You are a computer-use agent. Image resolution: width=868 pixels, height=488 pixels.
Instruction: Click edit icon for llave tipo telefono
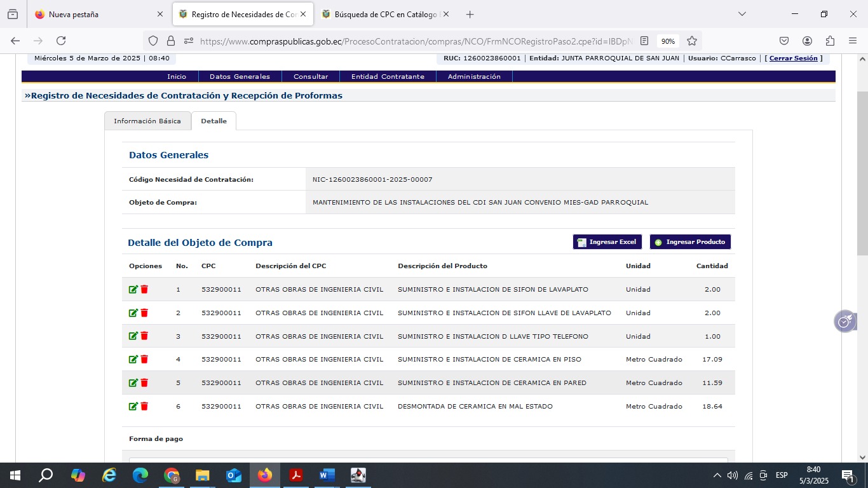(133, 336)
